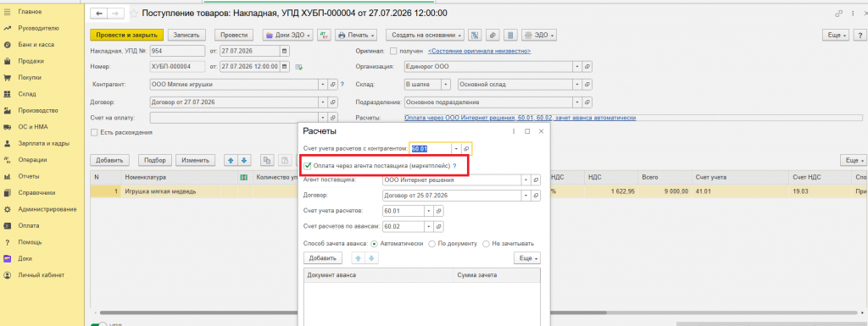This screenshot has height=326, width=868.
Task: Click the green arrow icon beside the document number date
Action: (x=299, y=68)
